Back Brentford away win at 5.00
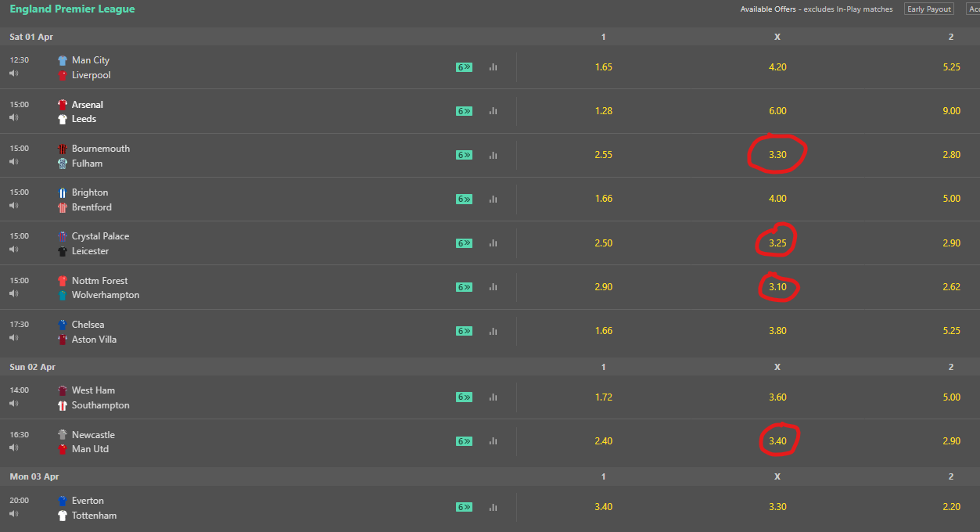 pyautogui.click(x=951, y=199)
